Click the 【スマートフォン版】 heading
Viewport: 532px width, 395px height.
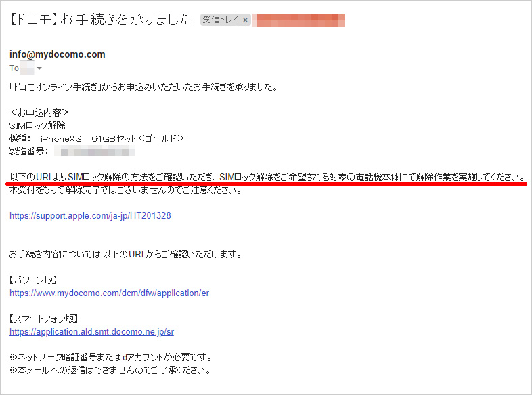(x=44, y=318)
